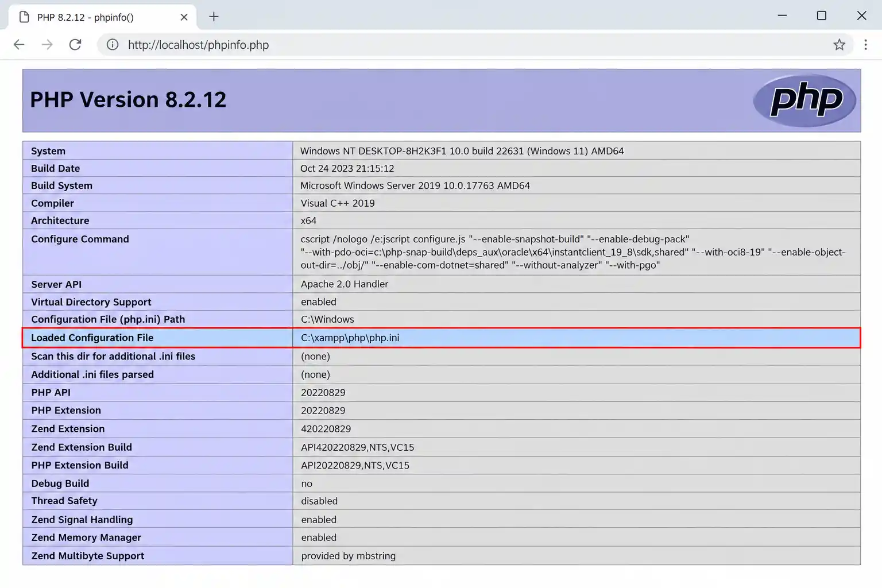The height and width of the screenshot is (588, 882).
Task: Close the PHP 8.2.12 phpinfo() tab
Action: (184, 17)
